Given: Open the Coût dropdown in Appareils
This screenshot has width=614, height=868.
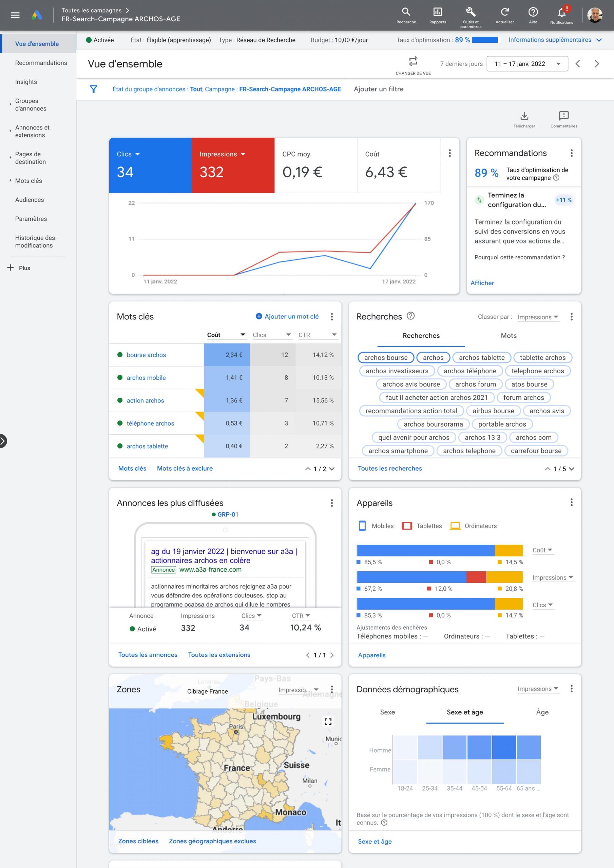Looking at the screenshot, I should [x=542, y=550].
